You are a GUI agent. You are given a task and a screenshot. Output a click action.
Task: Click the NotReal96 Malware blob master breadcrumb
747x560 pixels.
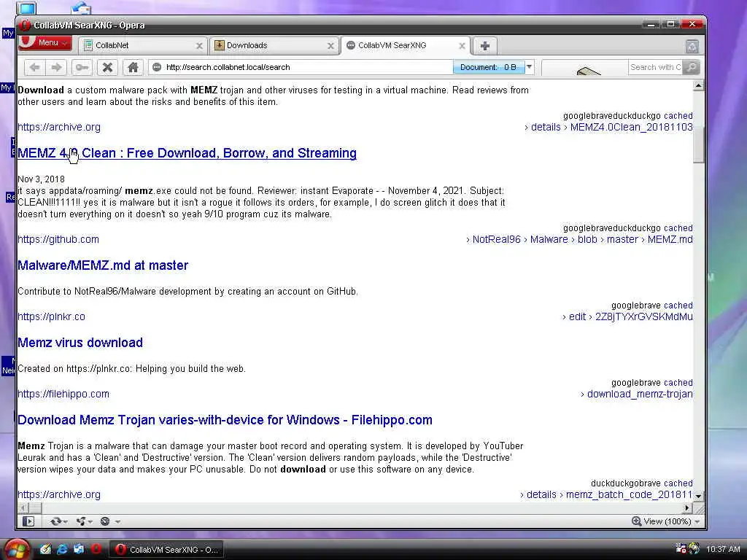(x=579, y=239)
